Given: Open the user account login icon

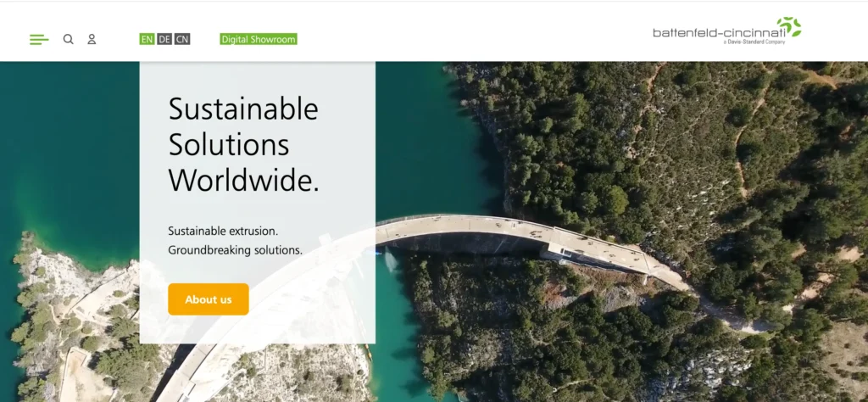Looking at the screenshot, I should 92,39.
